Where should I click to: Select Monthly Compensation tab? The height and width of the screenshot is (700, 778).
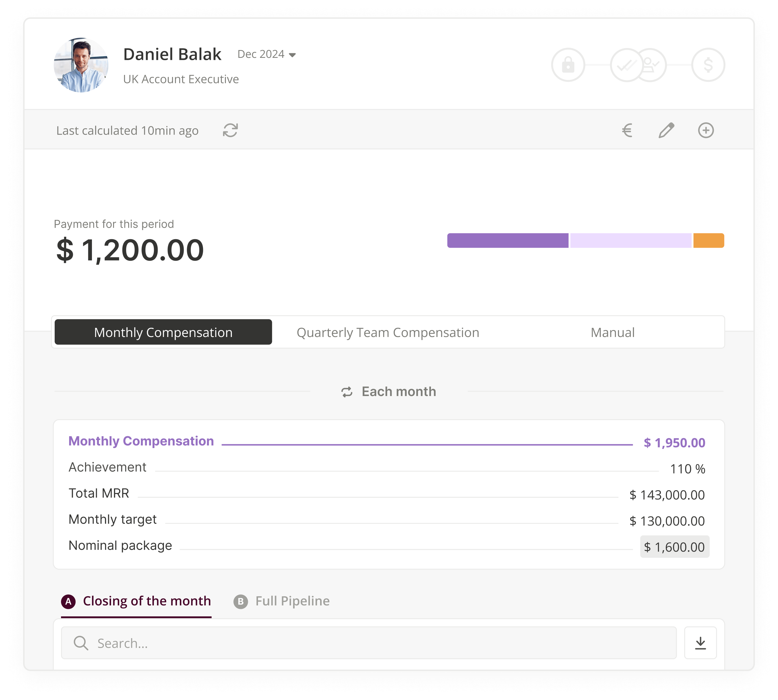click(x=163, y=331)
